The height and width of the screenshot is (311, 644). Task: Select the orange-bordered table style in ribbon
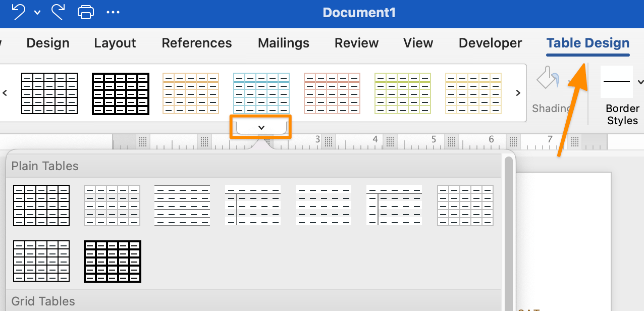click(x=191, y=93)
